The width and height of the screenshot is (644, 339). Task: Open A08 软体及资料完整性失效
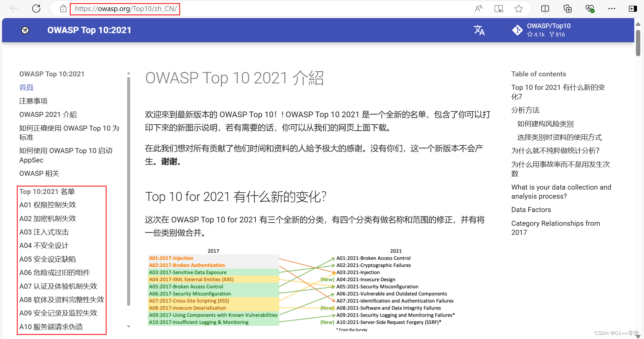(x=62, y=300)
